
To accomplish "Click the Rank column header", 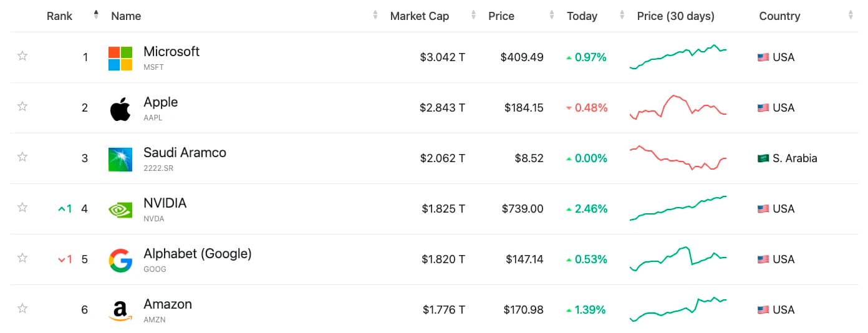I will click(x=60, y=16).
